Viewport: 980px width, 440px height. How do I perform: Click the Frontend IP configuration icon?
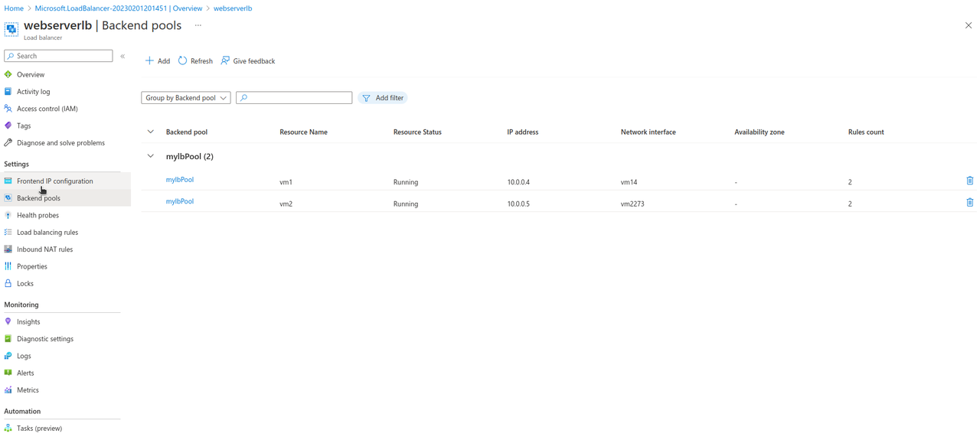8,181
